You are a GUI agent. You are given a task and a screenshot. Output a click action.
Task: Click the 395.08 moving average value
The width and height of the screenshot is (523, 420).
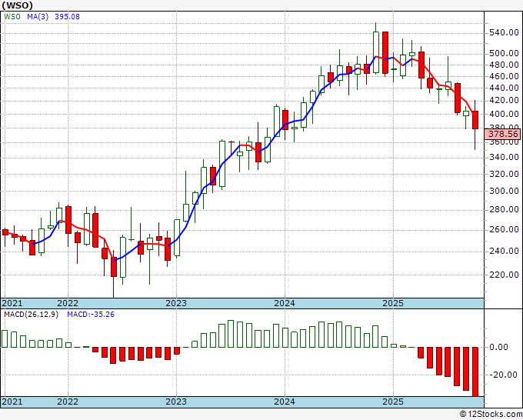tap(67, 17)
